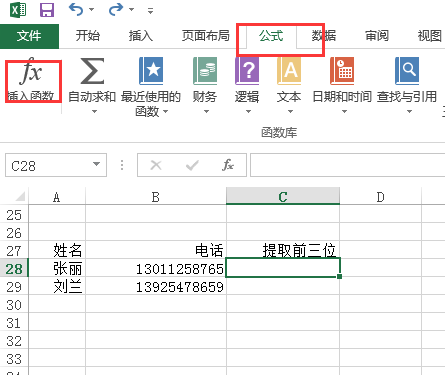Click the Name Box showing C28
The image size is (445, 375).
pos(47,165)
